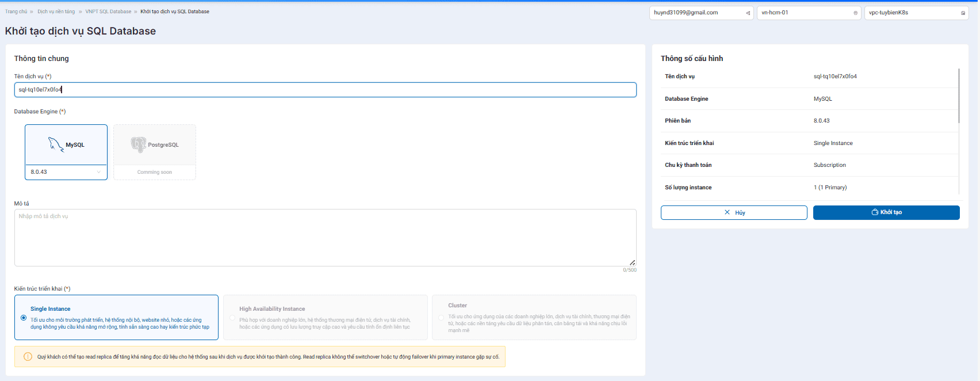Viewport: 980px width, 381px height.
Task: Select the High Availability Instance radio button
Action: point(232,318)
